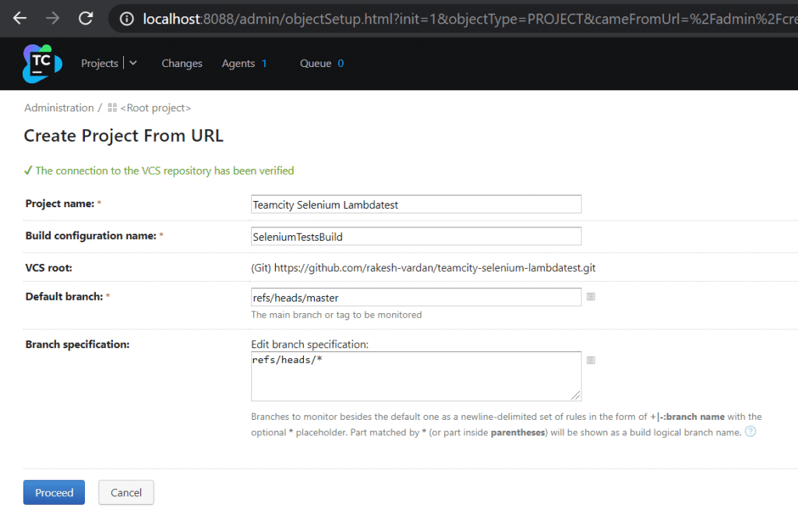The image size is (798, 532).
Task: Open the branch specification help icon
Action: 750,432
